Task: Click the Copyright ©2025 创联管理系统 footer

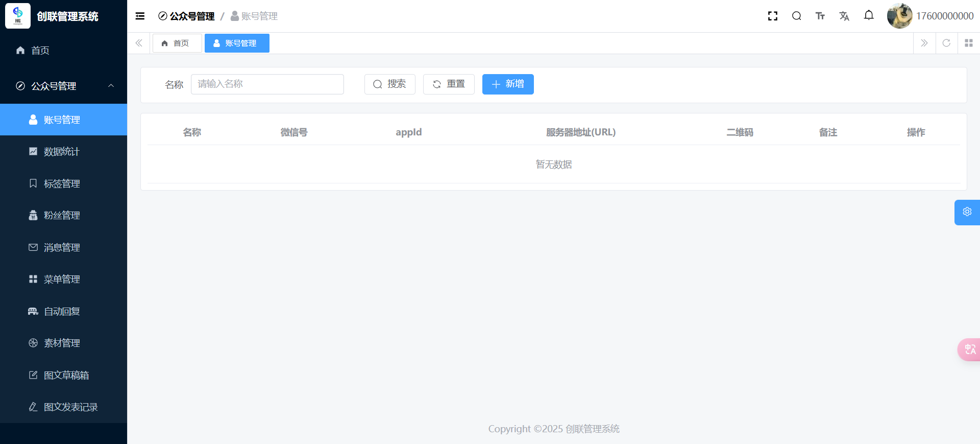Action: (554, 429)
